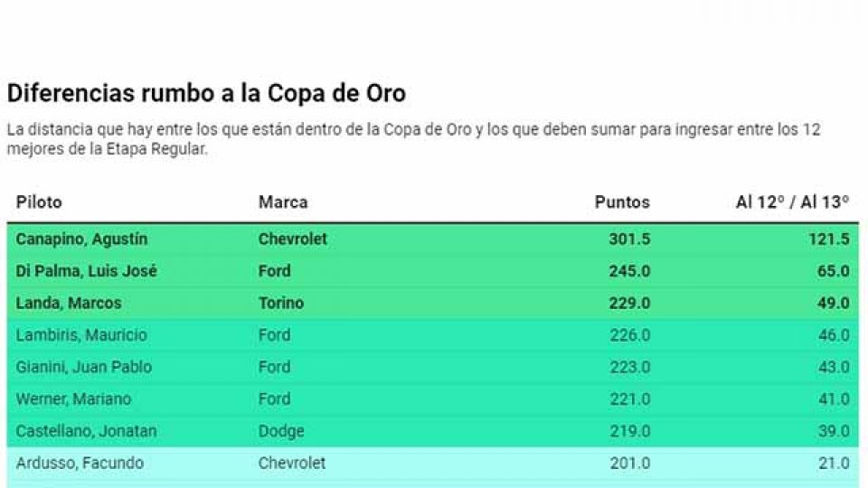Click the Dodge brand cell
868x488 pixels.
click(279, 431)
